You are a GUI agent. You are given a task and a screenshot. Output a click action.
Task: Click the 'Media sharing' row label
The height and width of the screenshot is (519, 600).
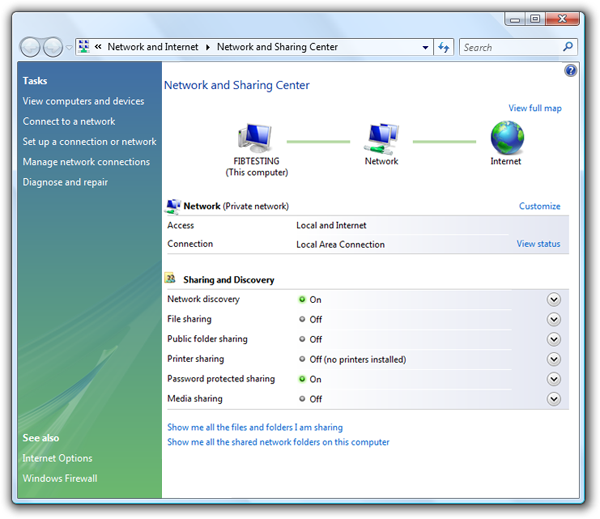195,399
